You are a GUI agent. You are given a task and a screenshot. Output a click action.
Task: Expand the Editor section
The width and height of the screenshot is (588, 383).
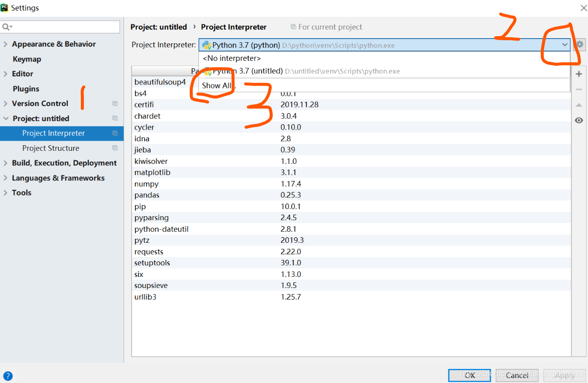5,73
